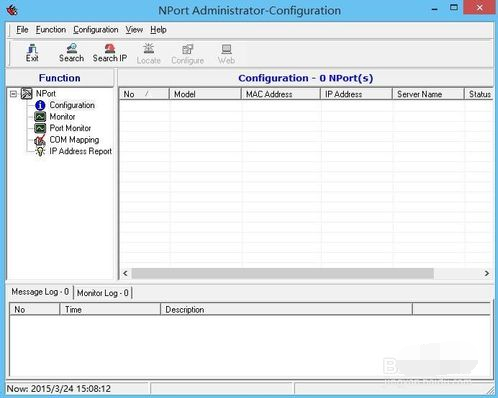The image size is (498, 398).
Task: Click the Locate toolbar icon
Action: (149, 54)
